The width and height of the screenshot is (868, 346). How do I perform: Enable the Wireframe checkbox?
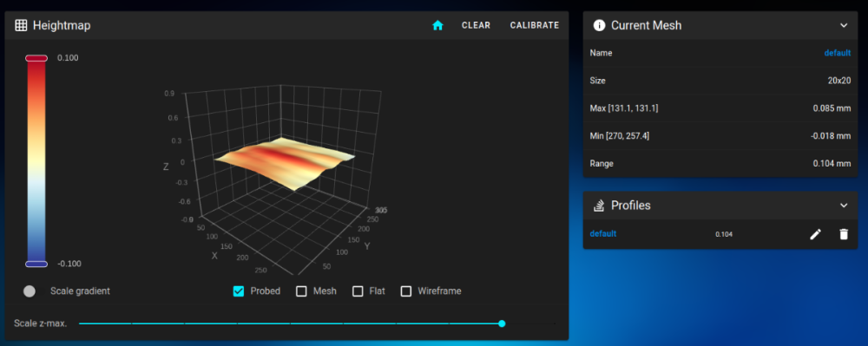(406, 291)
